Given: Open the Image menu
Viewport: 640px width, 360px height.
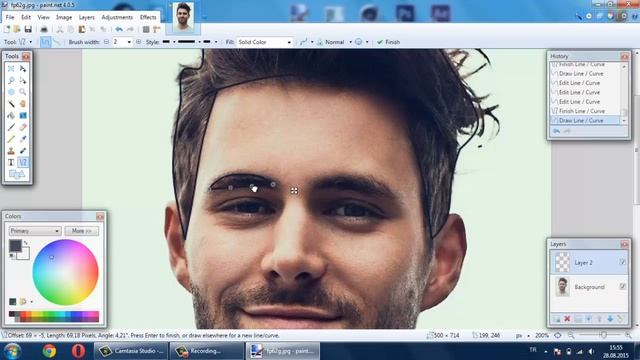Looking at the screenshot, I should [64, 17].
